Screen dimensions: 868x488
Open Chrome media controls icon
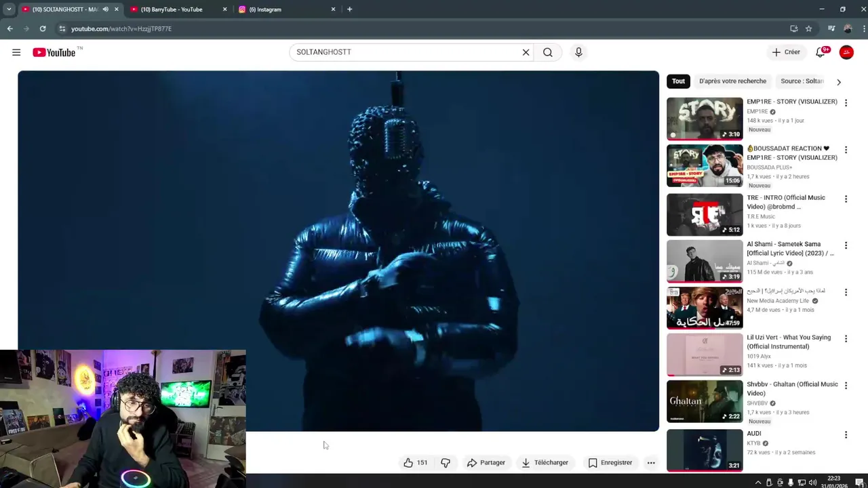coord(831,28)
